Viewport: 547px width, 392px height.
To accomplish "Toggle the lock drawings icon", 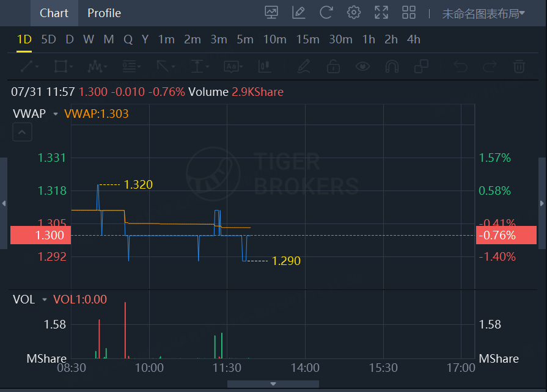I will click(x=333, y=66).
